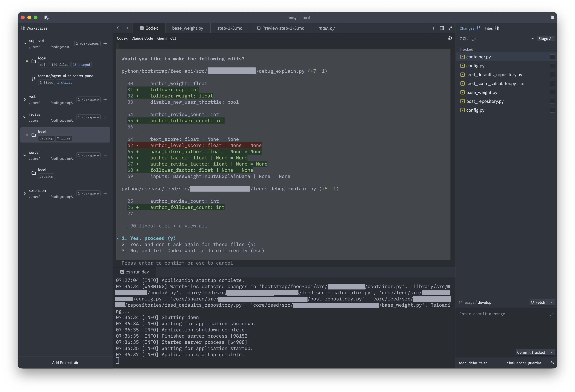Click the terminal icon on zsh run dev tab
The width and height of the screenshot is (575, 392).
click(x=122, y=272)
